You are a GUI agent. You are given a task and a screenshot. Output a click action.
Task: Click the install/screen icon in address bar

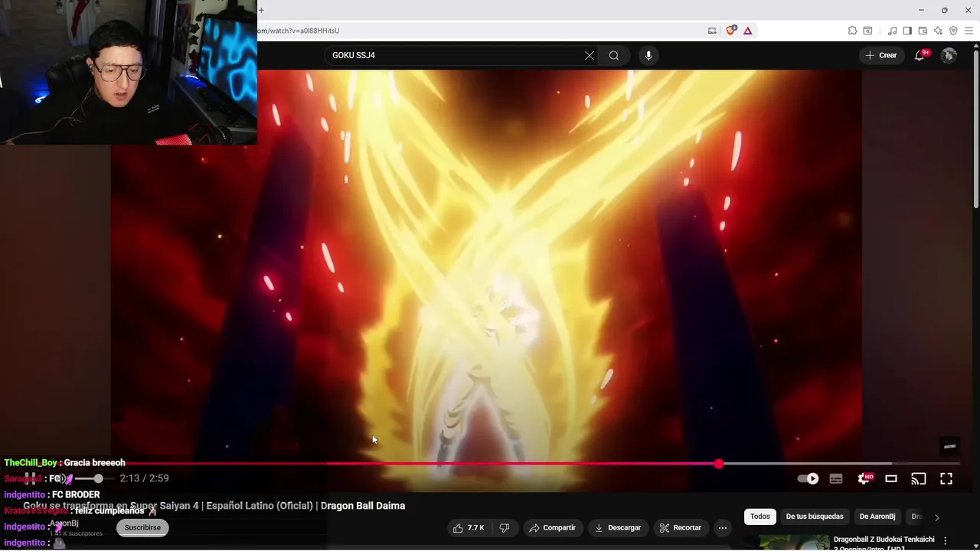pyautogui.click(x=712, y=31)
